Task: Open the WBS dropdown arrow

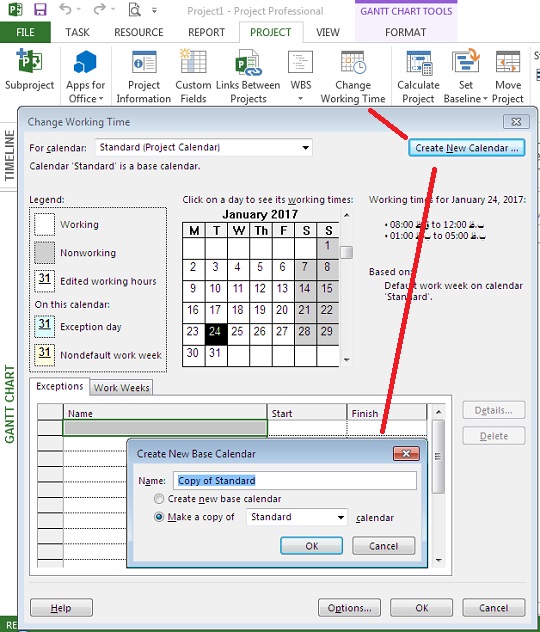Action: coord(301,99)
